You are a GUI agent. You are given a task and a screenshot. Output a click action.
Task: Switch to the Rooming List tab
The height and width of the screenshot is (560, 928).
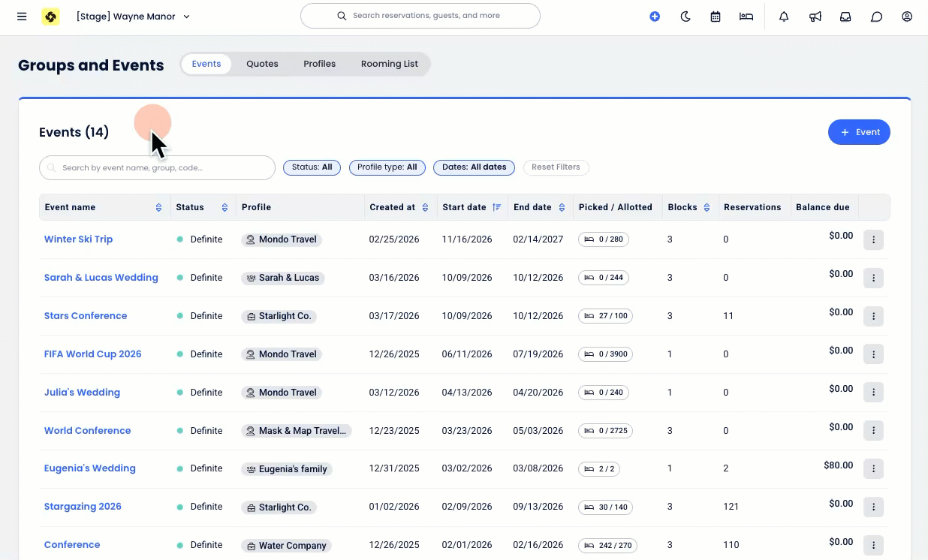pos(389,64)
